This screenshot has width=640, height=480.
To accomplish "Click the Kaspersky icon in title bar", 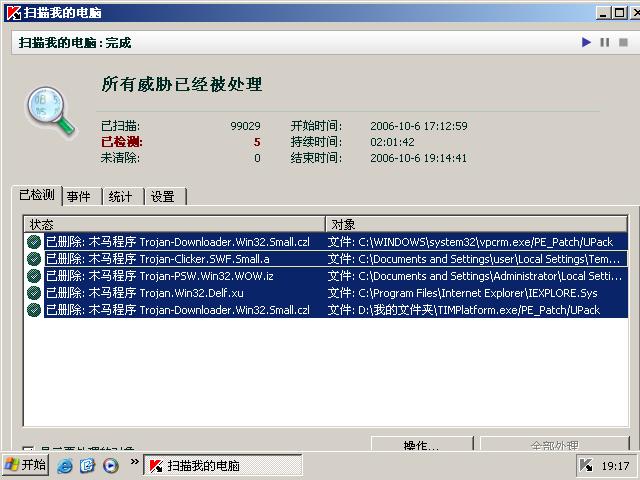I will pos(14,13).
